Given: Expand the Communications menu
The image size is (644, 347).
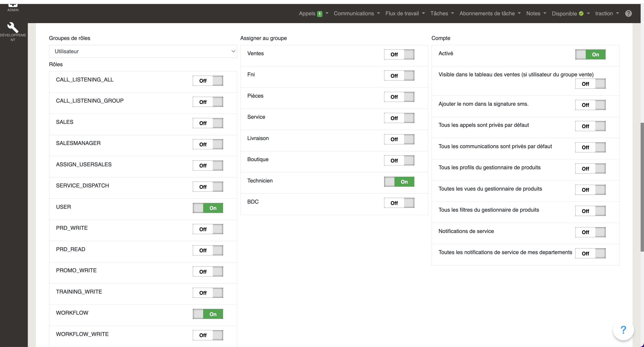Looking at the screenshot, I should (357, 13).
